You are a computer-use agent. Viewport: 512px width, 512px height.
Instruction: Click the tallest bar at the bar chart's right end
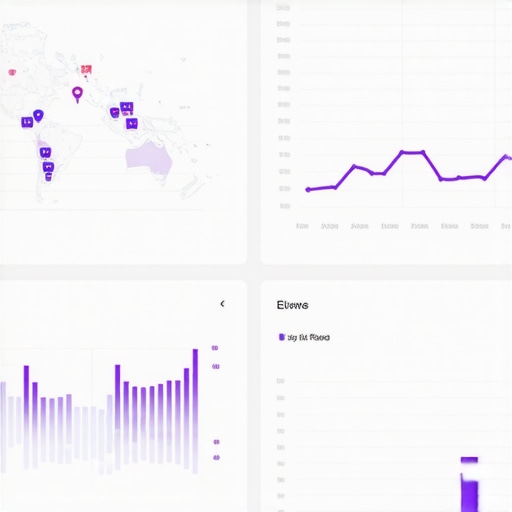click(x=195, y=411)
